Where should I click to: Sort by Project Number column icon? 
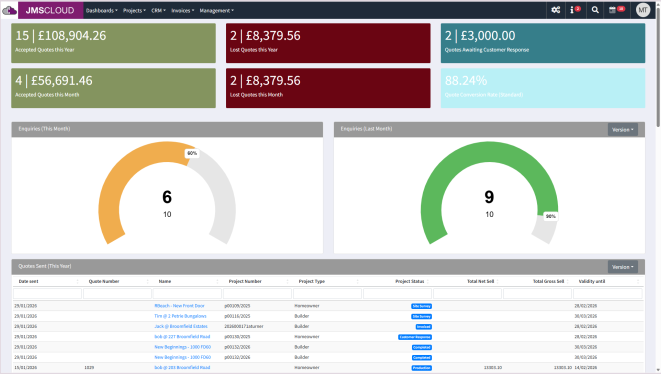click(288, 281)
